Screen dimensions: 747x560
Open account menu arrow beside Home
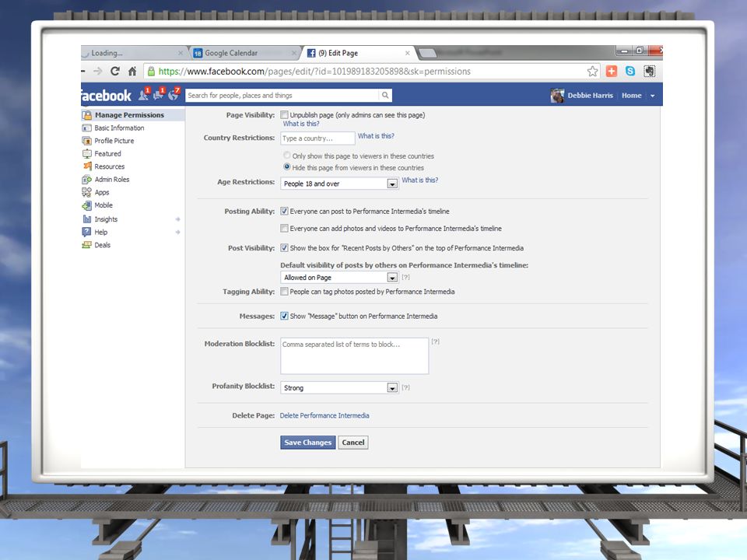(653, 96)
